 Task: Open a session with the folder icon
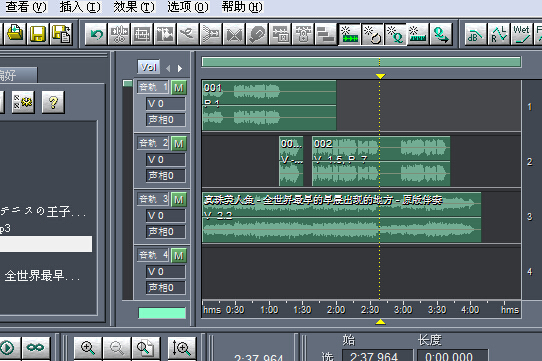point(15,34)
